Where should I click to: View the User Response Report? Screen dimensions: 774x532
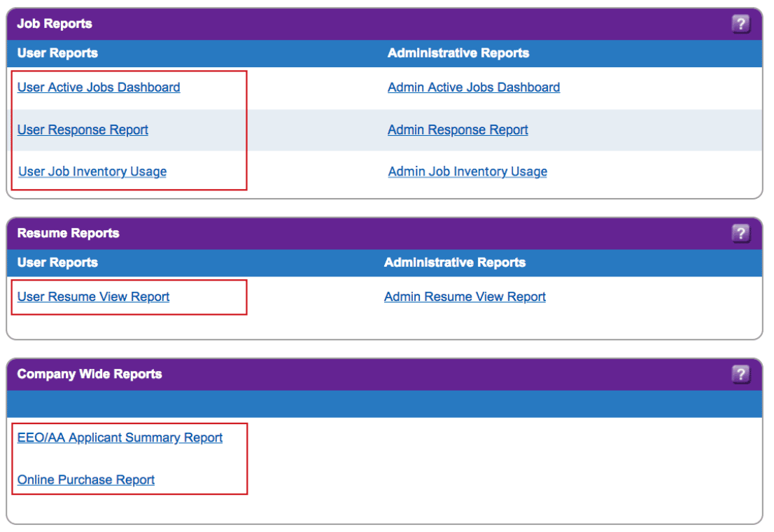[x=83, y=129]
